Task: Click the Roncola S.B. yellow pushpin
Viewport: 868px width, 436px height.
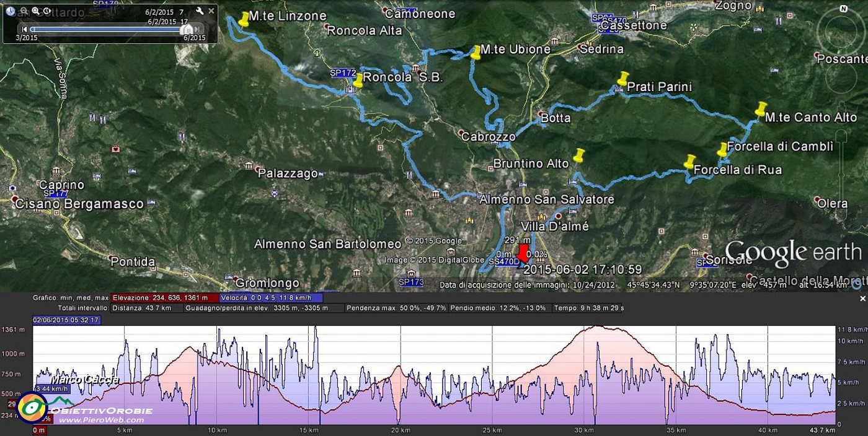Action: coord(358,80)
